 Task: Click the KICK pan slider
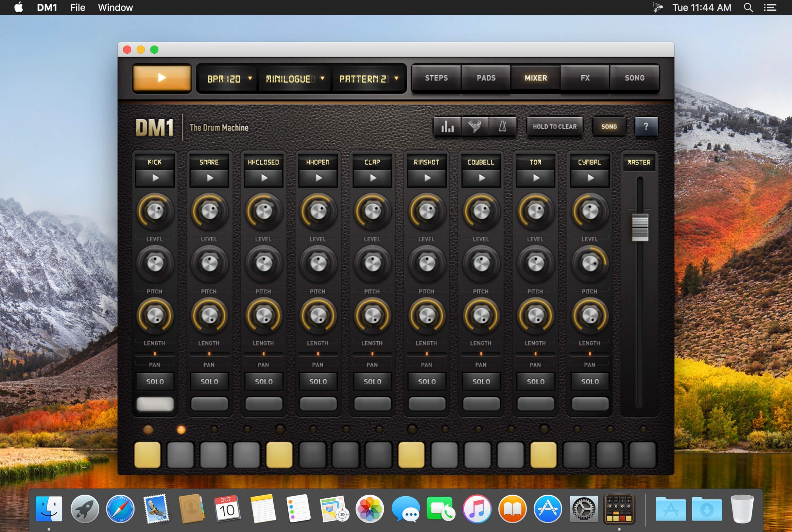155,354
